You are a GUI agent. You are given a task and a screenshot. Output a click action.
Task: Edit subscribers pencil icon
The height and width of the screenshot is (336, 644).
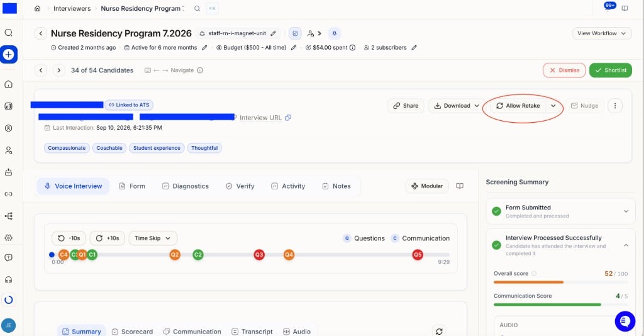click(x=414, y=48)
